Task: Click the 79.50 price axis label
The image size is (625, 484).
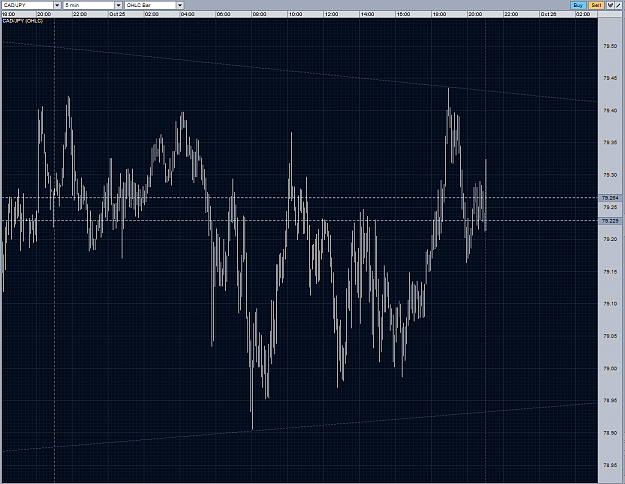Action: (x=610, y=46)
